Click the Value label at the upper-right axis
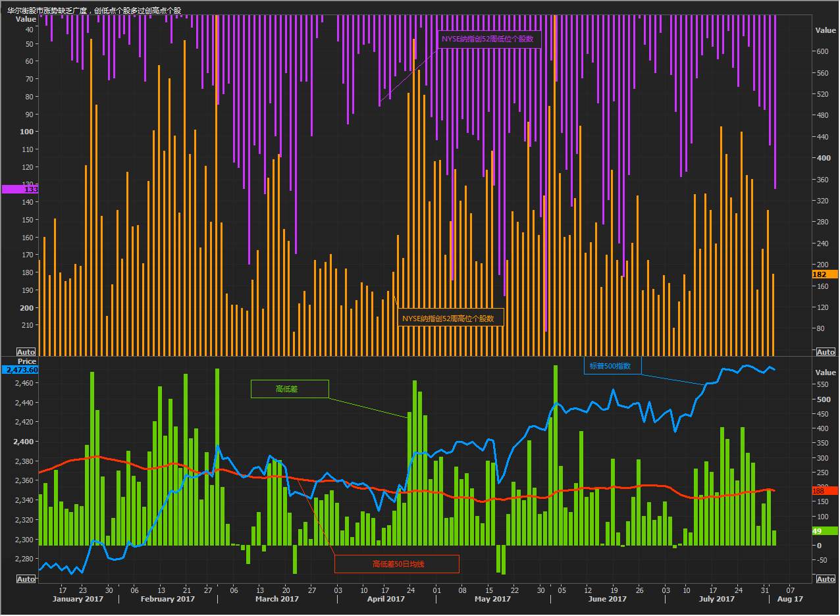The image size is (840, 616). (826, 30)
